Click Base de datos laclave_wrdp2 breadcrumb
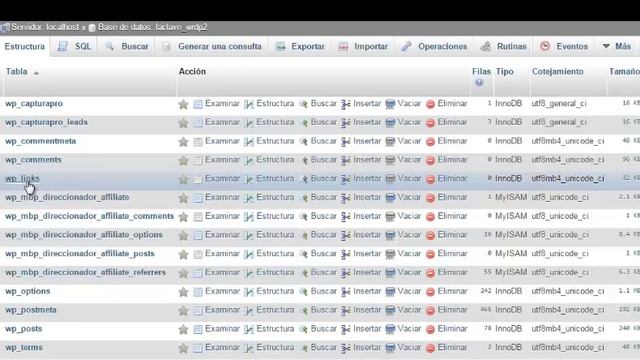The height and width of the screenshot is (360, 640). click(153, 27)
